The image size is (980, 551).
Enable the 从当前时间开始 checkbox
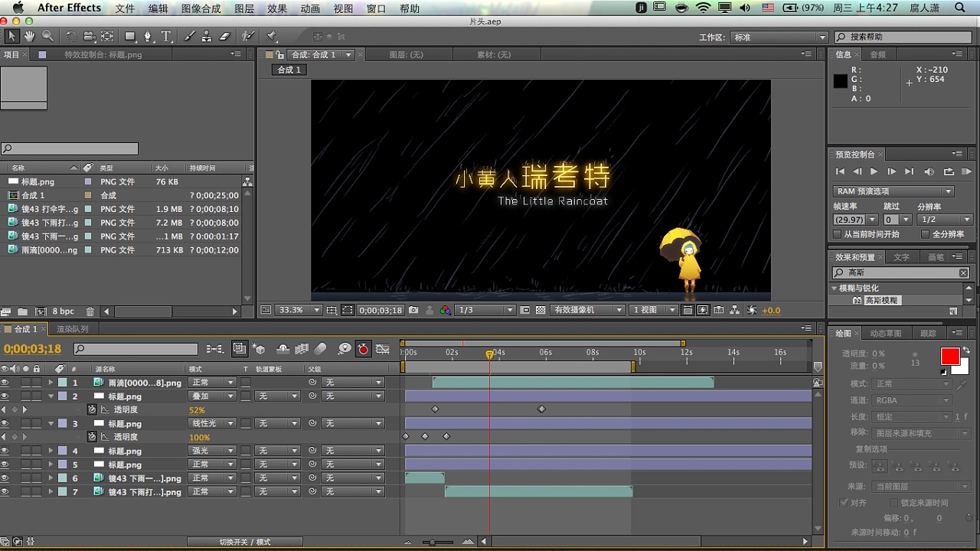(x=838, y=234)
